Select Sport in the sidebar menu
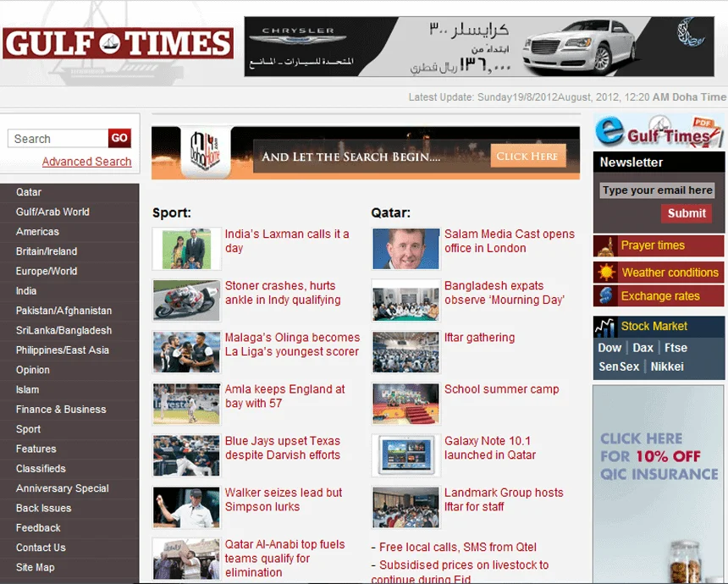 (x=28, y=429)
